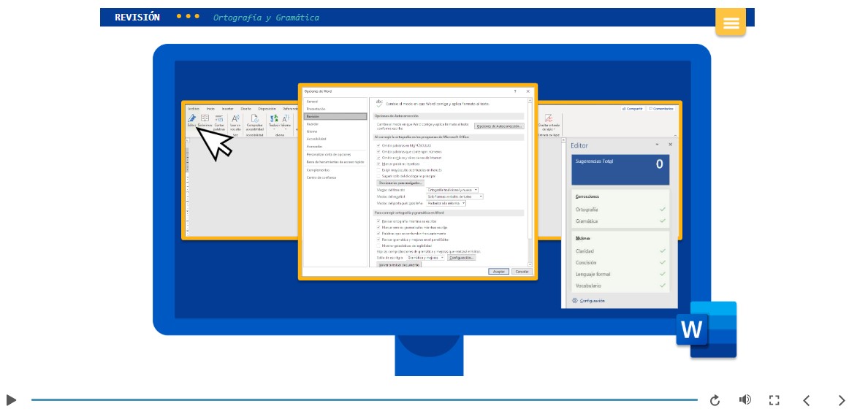The width and height of the screenshot is (868, 417).
Task: Open the yellow hamburger menu
Action: [x=731, y=23]
